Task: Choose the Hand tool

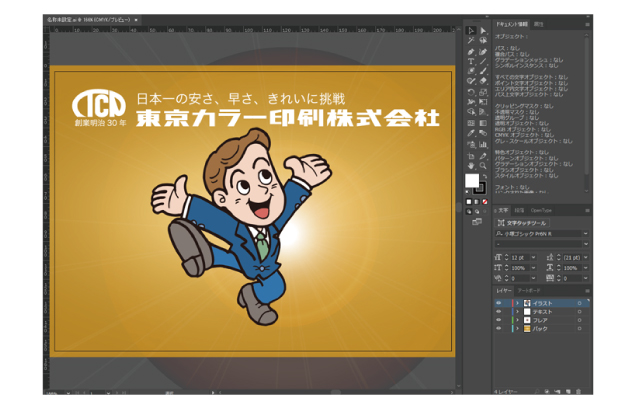Action: coord(471,165)
